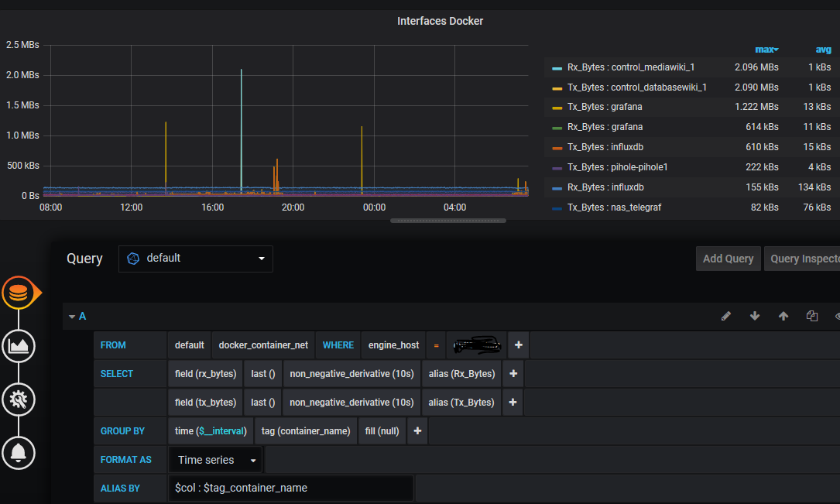840x504 pixels.
Task: Click the Tx_Bytes grafana legend color swatch
Action: 557,108
